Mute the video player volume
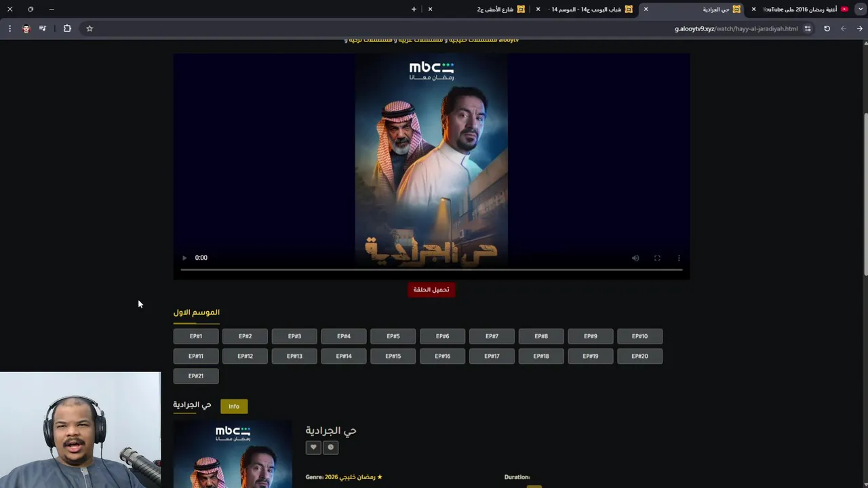Viewport: 868px width, 488px height. pyautogui.click(x=635, y=258)
